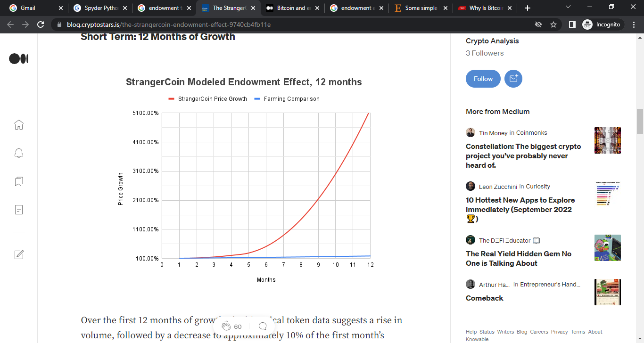Open the Chrome three-dot menu
This screenshot has width=644, height=343.
[x=634, y=24]
